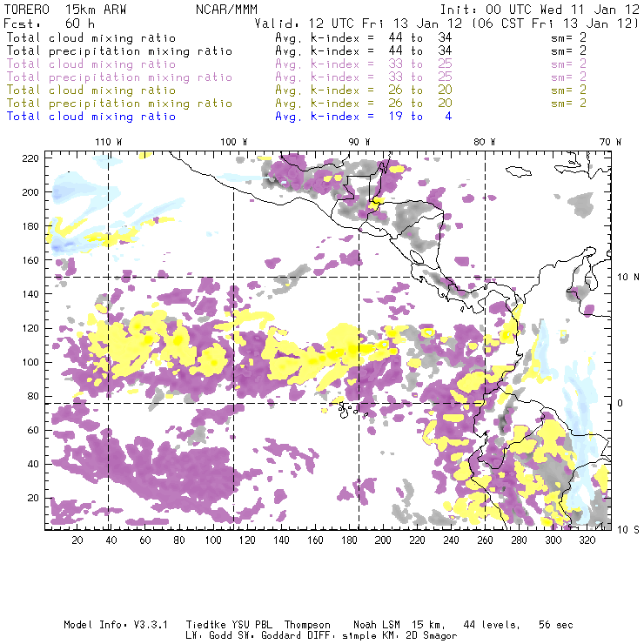The height and width of the screenshot is (644, 644).
Task: Click the '0' equator latitude label on the right
Action: coord(621,403)
